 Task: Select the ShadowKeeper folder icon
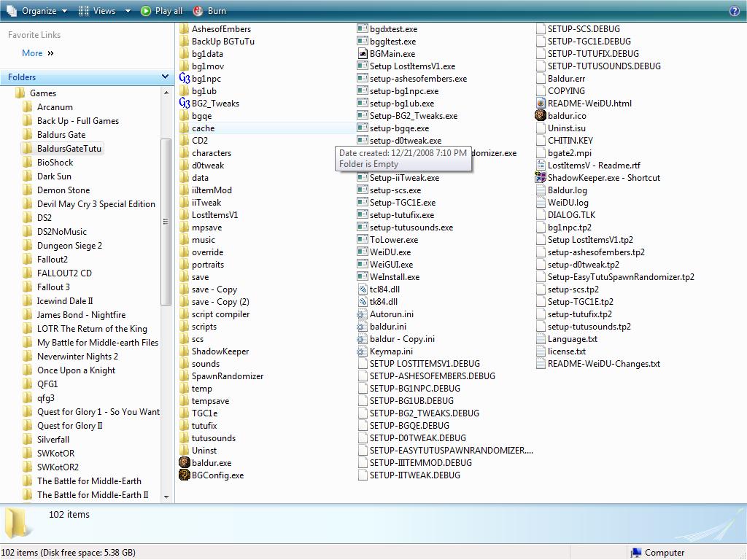coord(185,351)
